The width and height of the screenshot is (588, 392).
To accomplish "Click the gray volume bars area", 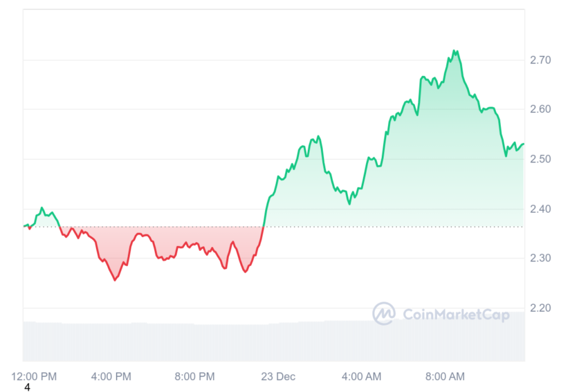I will [274, 341].
